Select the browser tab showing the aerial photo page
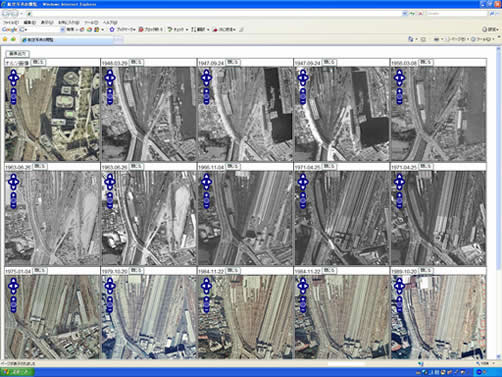Screen dimensions: 502x377 (68, 40)
